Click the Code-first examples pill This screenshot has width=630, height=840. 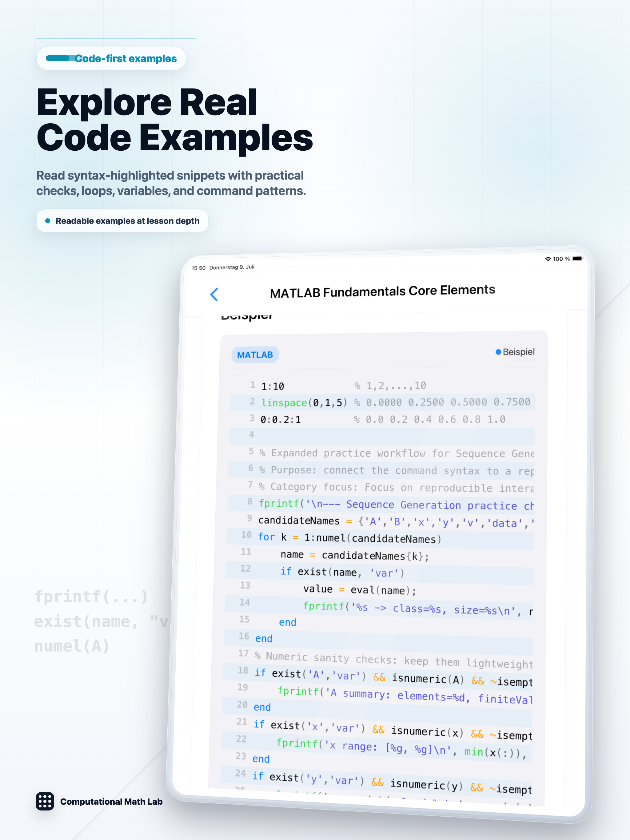coord(111,58)
